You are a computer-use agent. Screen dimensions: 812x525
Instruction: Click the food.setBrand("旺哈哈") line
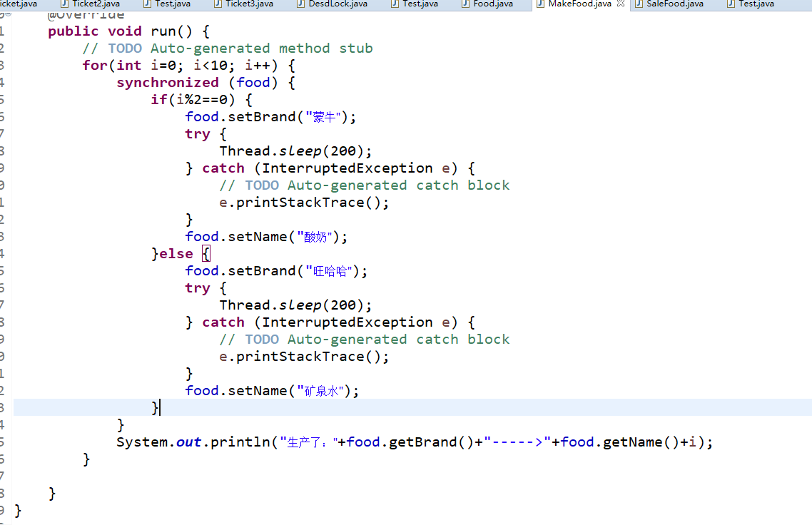[277, 271]
